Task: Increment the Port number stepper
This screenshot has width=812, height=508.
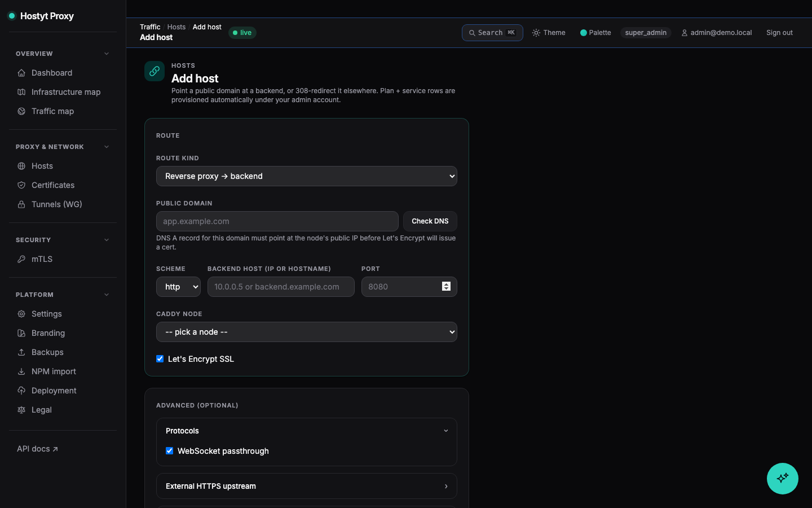Action: coord(446,284)
